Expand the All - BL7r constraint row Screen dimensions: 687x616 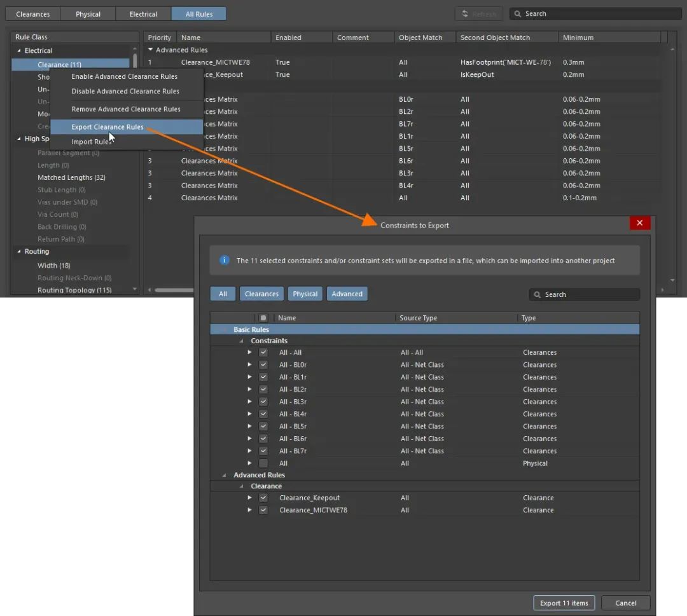point(249,451)
